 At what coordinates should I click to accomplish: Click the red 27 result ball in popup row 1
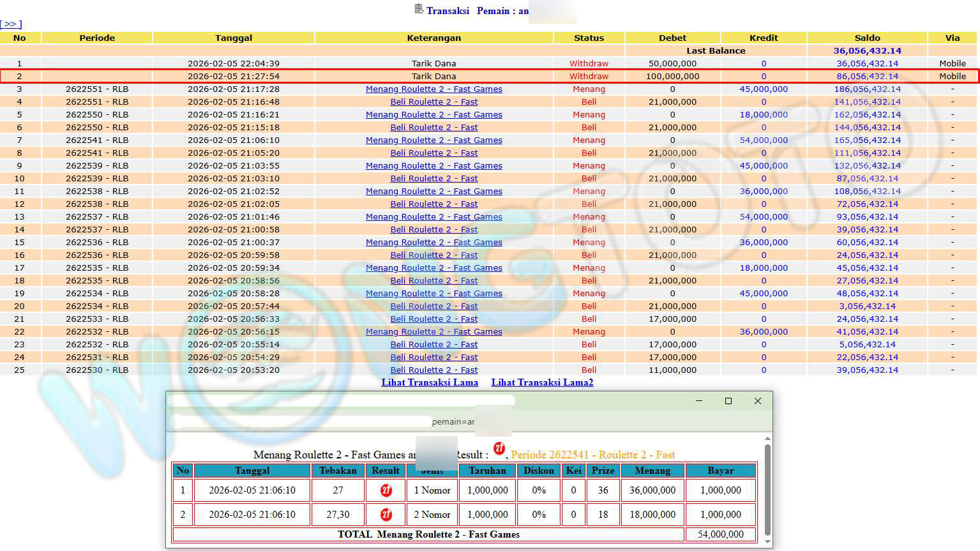click(386, 490)
